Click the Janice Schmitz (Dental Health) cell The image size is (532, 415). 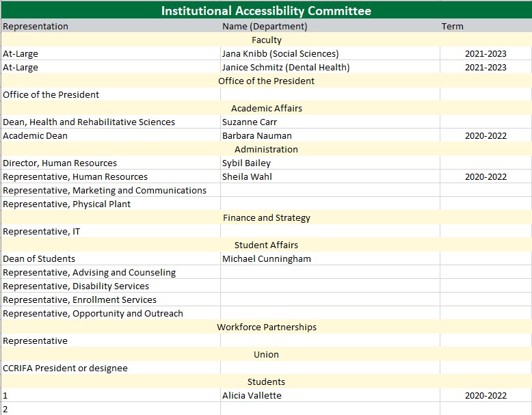coord(286,67)
